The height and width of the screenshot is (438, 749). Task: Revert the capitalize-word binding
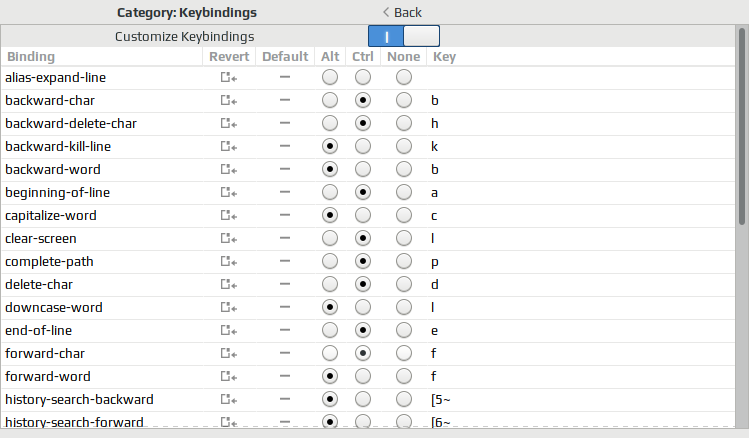(229, 215)
